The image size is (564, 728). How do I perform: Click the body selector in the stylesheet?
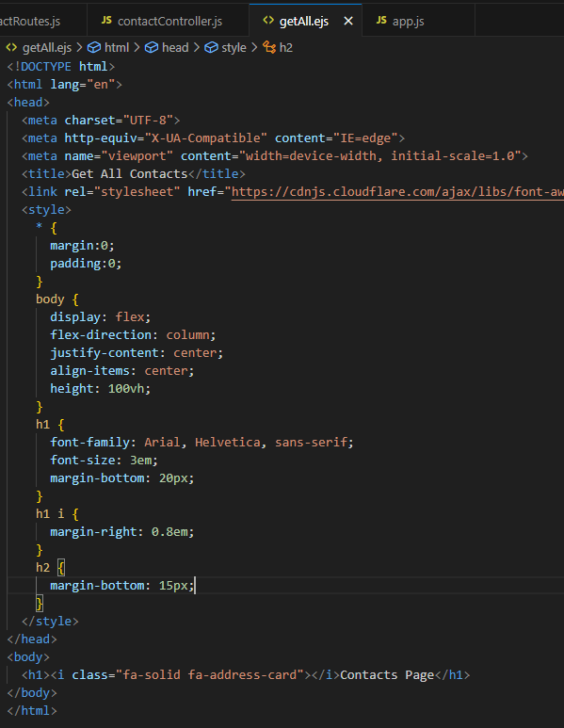(50, 299)
